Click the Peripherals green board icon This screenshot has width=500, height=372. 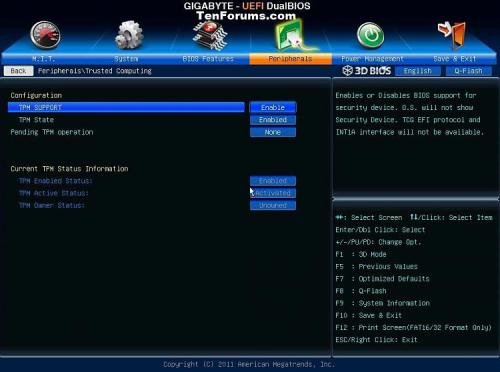click(291, 35)
